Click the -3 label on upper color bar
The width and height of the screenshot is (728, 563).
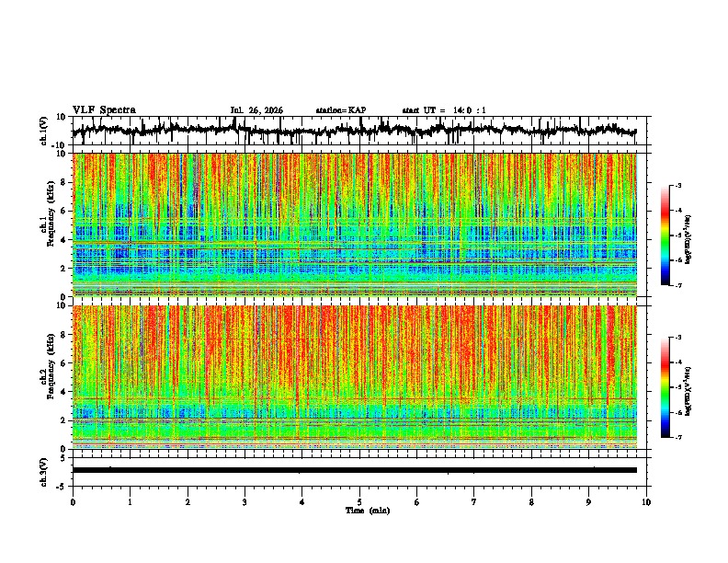[677, 185]
